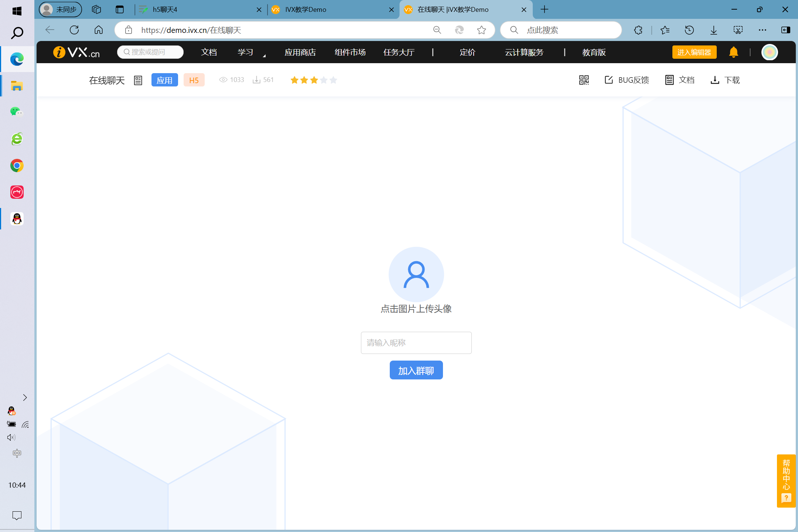
Task: Open the user avatar in the navbar
Action: coord(770,52)
